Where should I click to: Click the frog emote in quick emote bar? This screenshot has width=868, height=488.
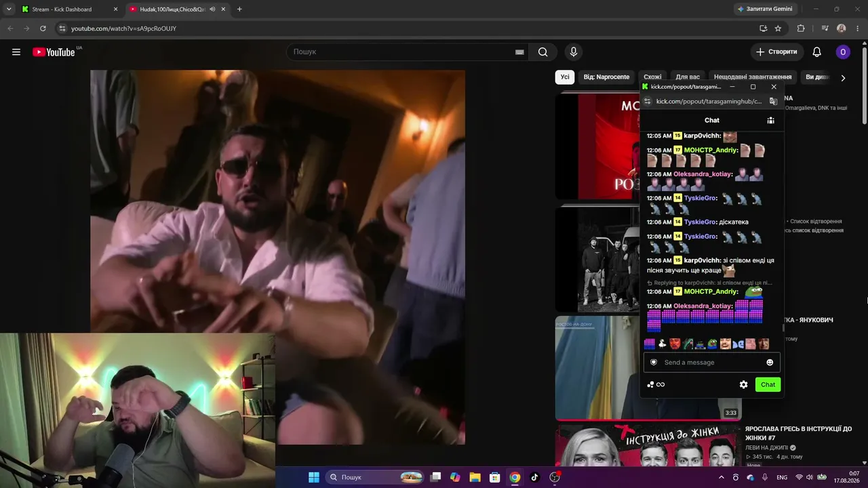click(x=712, y=344)
